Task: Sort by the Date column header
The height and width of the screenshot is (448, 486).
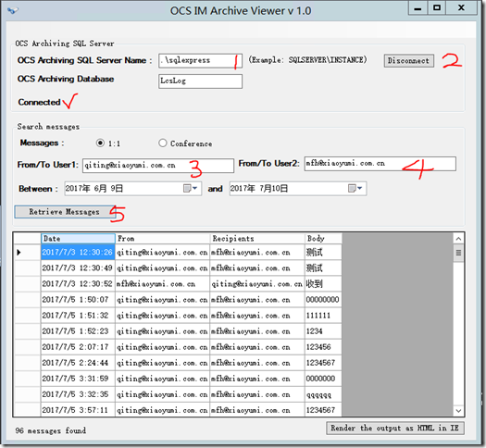Action: [x=78, y=239]
